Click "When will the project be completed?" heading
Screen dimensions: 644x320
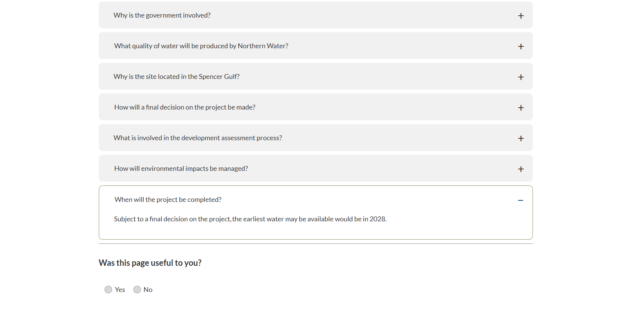click(x=168, y=199)
